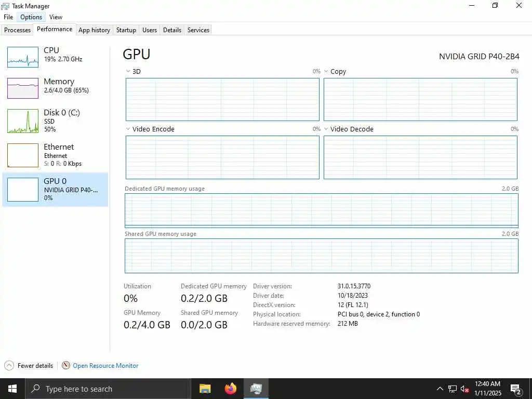
Task: Launch Firefox from the taskbar
Action: point(230,389)
